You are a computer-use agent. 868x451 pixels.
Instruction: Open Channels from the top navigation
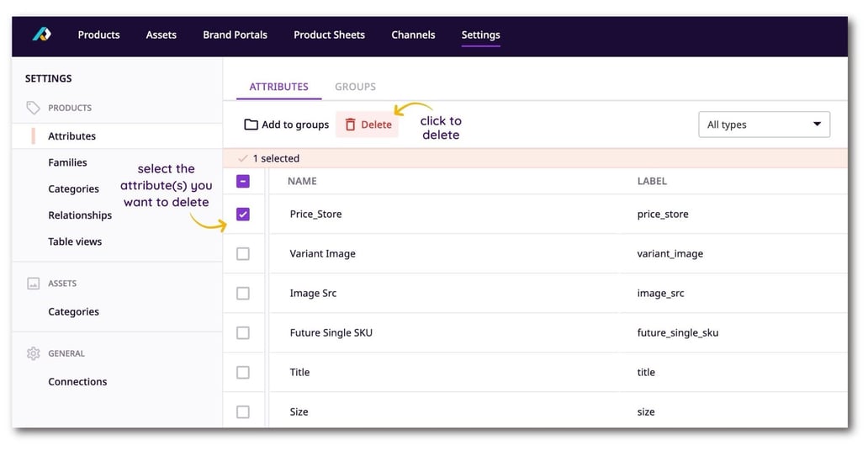click(413, 34)
